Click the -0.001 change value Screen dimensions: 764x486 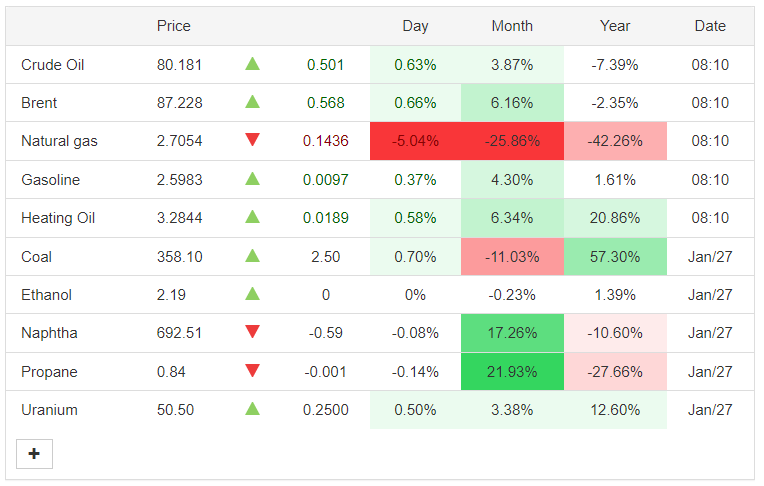325,372
